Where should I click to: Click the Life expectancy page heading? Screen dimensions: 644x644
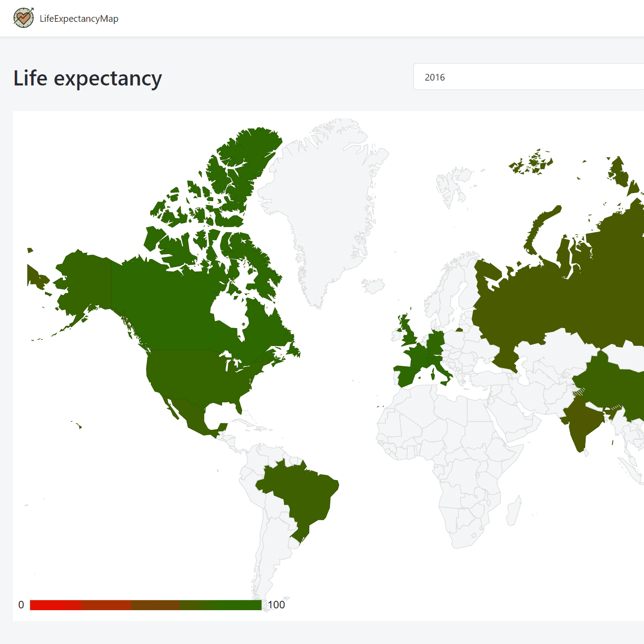click(x=88, y=78)
